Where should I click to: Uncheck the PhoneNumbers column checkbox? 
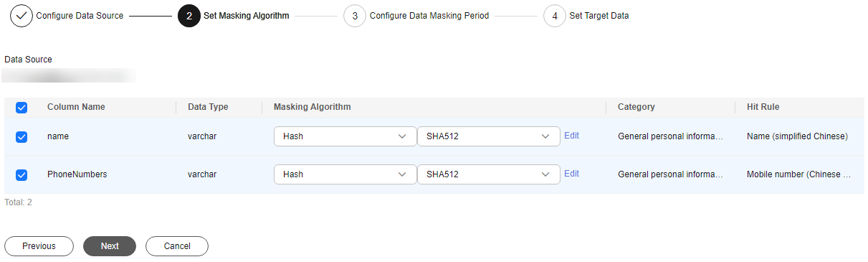[22, 174]
